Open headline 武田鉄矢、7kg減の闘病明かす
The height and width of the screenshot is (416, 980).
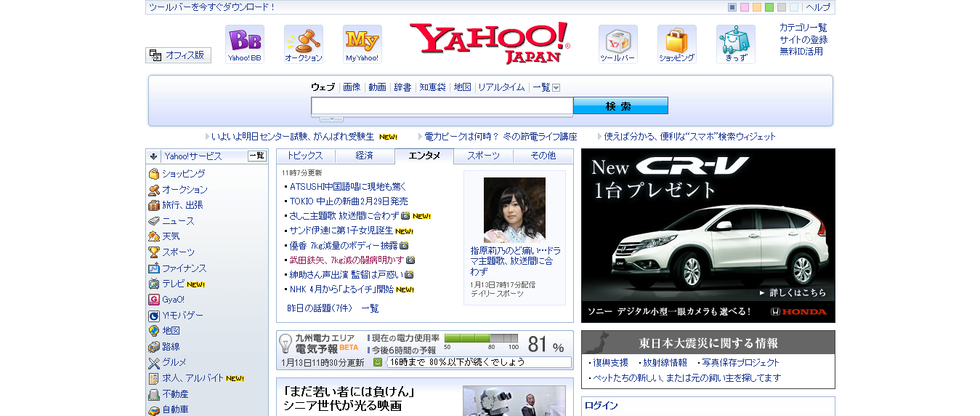[x=347, y=260]
